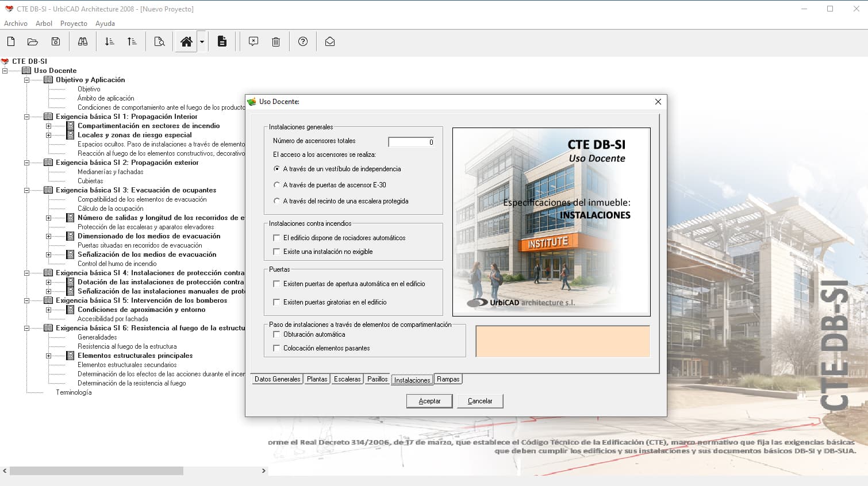Switch to the Rampas tab
Image resolution: width=868 pixels, height=486 pixels.
[x=448, y=379]
